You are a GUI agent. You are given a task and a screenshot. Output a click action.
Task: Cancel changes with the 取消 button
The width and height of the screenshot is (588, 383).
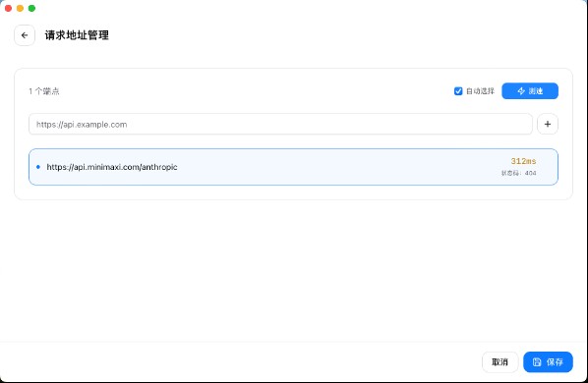(x=500, y=362)
